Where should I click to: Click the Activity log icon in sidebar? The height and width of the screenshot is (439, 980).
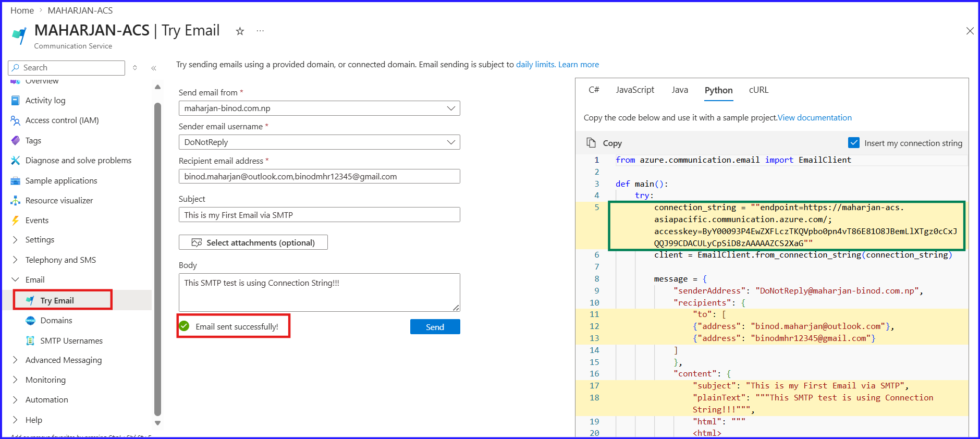point(15,101)
